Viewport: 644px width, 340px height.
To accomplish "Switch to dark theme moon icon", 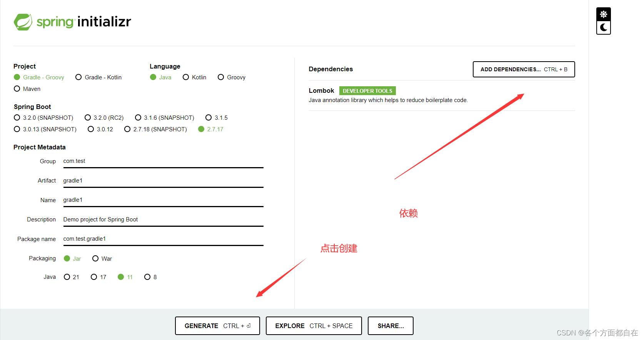I will point(604,27).
